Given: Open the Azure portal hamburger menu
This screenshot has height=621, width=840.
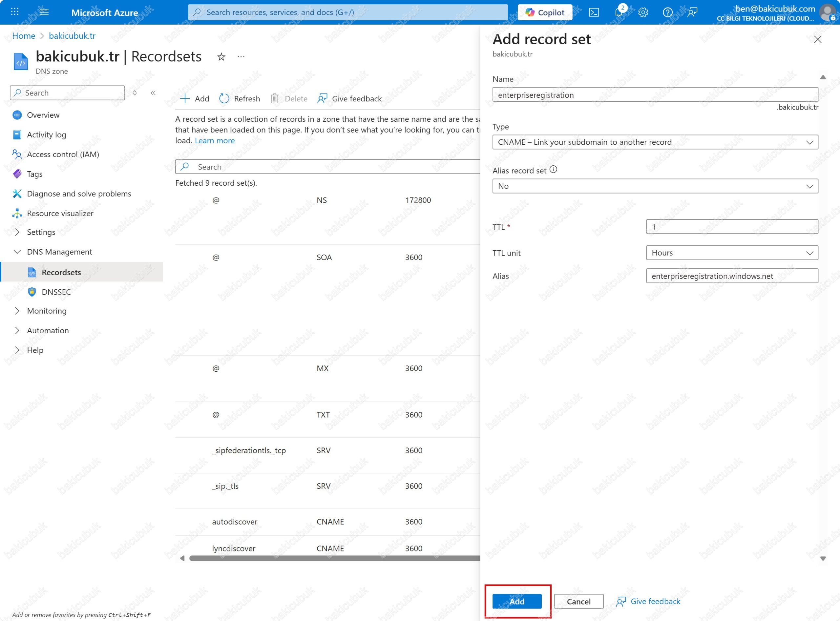Looking at the screenshot, I should pyautogui.click(x=44, y=12).
